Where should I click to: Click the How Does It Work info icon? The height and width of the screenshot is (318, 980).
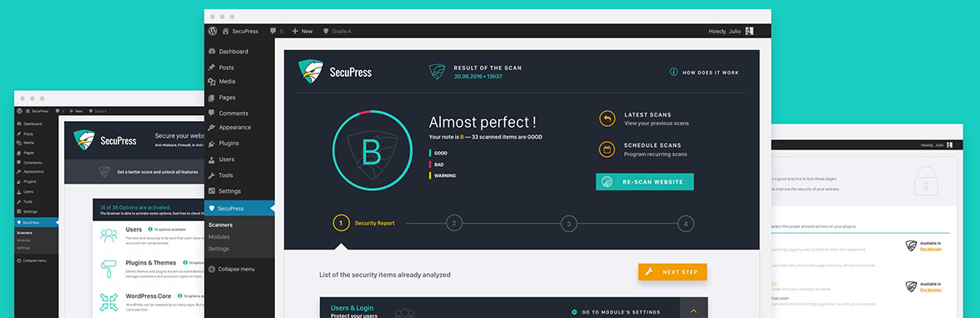(x=673, y=73)
